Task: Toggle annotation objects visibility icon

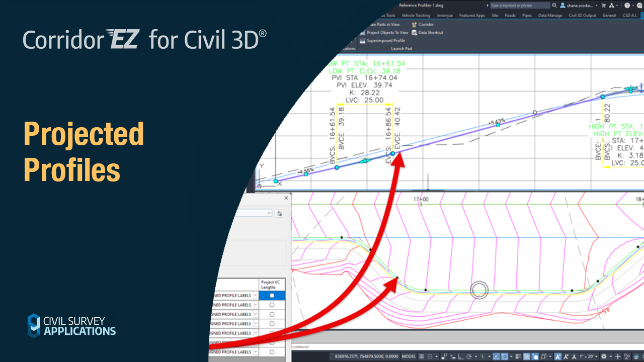Action: tap(557, 356)
